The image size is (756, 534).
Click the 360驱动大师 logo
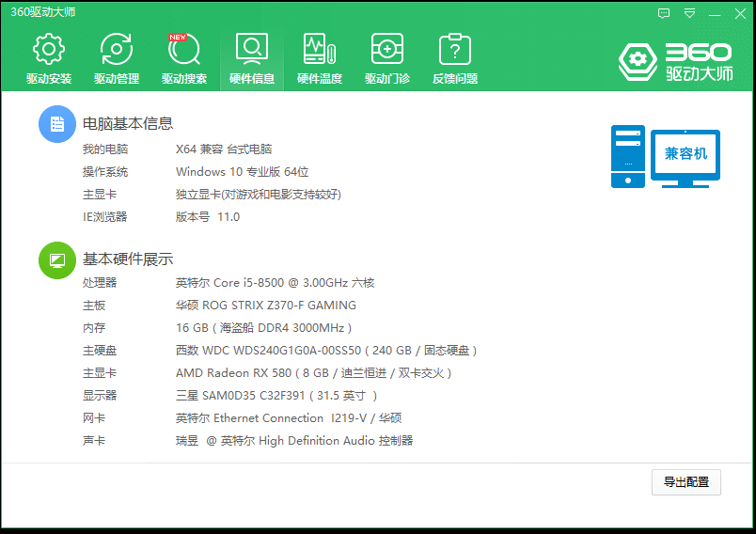[x=676, y=62]
